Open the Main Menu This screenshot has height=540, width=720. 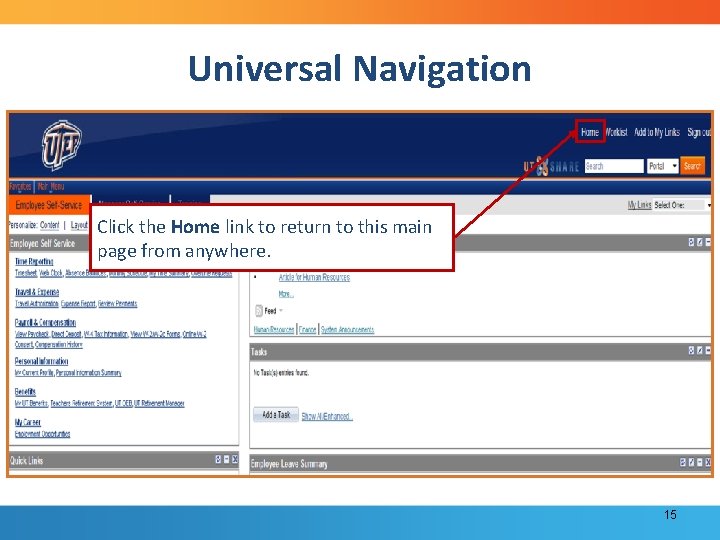click(x=51, y=186)
